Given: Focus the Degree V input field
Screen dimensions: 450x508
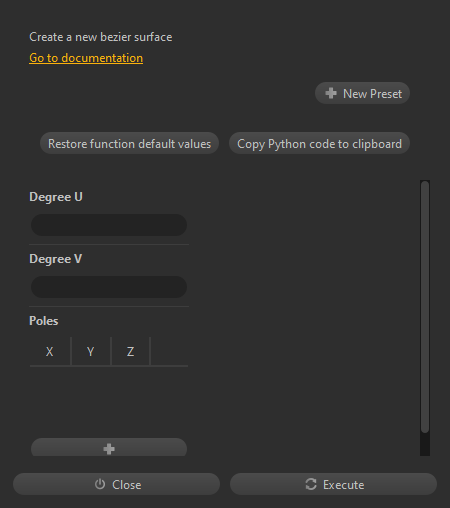Looking at the screenshot, I should click(x=109, y=287).
